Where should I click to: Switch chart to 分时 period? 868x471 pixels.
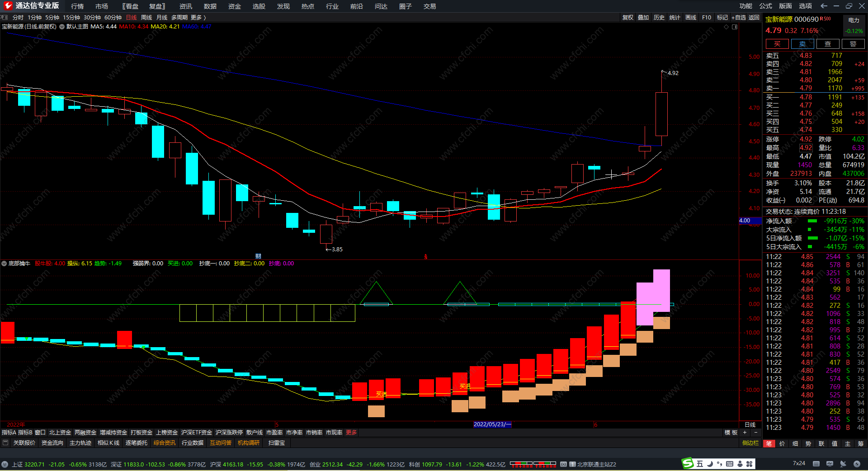point(18,17)
